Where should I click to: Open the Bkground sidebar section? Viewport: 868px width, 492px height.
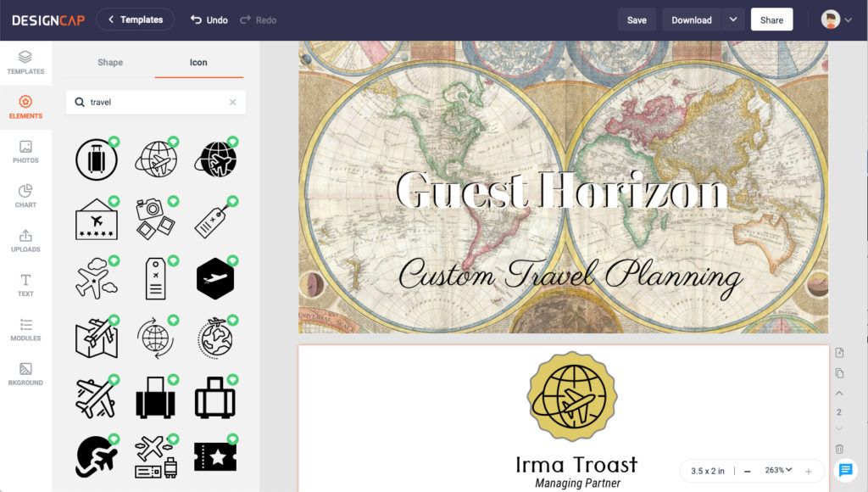click(x=25, y=374)
